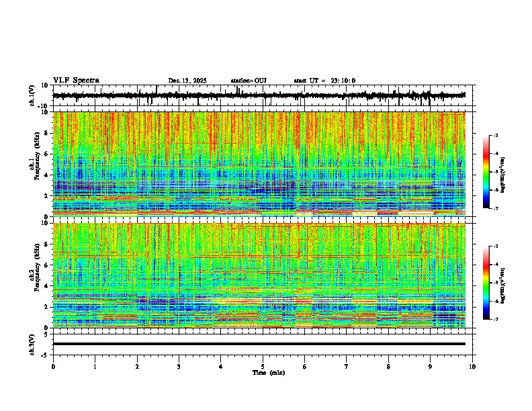Viewport: 532px width, 411px height.
Task: Click inside the ch.1 spectrogram panel
Action: tap(259, 164)
